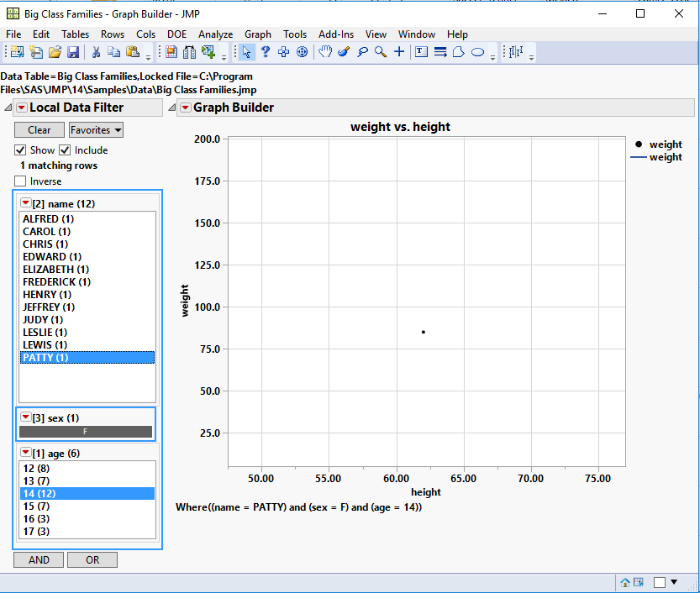Select age 15 in filter list
Image resolution: width=700 pixels, height=593 pixels.
tap(35, 506)
